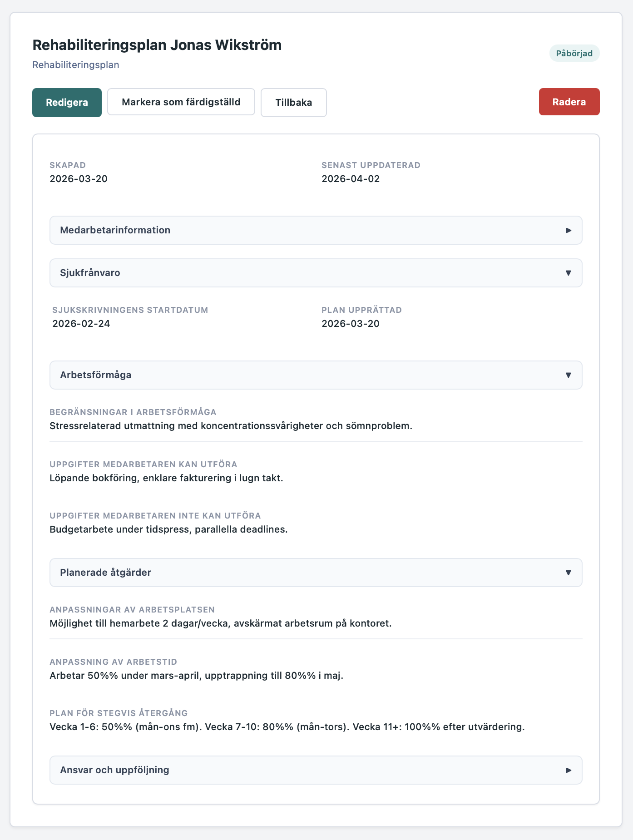Go back with the Tillbaka button
The width and height of the screenshot is (633, 840).
click(x=293, y=103)
